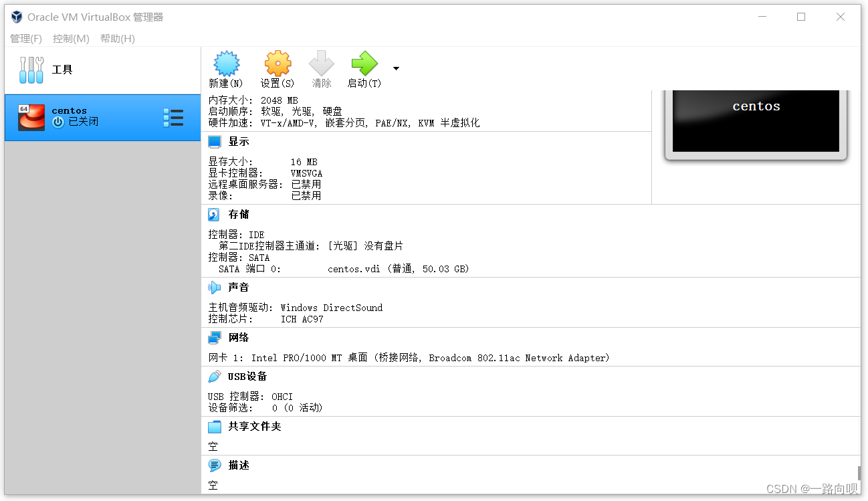Click boot order text 软驱, 光驱, 硬盘

[x=302, y=112]
